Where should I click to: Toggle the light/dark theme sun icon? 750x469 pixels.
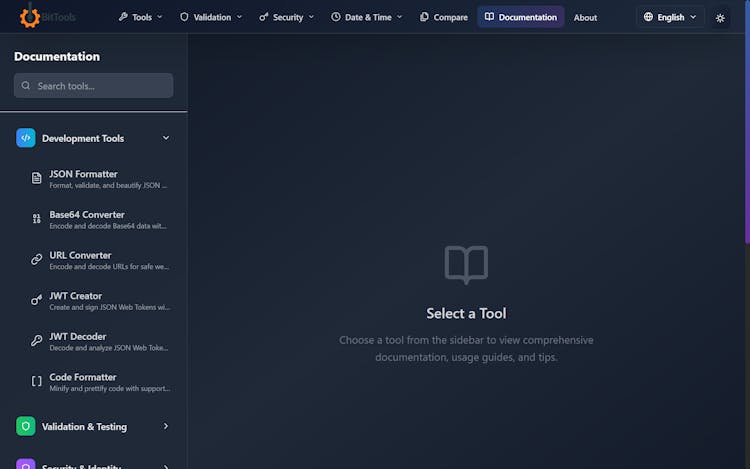720,17
